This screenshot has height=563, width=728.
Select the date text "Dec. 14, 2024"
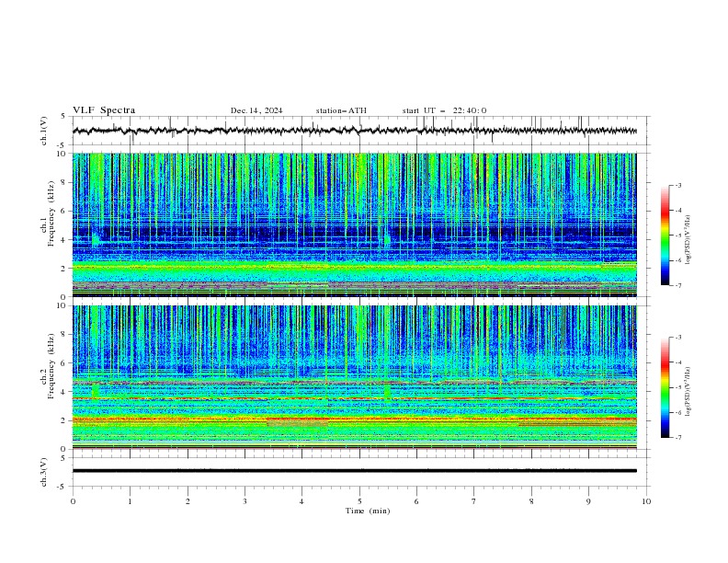point(256,110)
